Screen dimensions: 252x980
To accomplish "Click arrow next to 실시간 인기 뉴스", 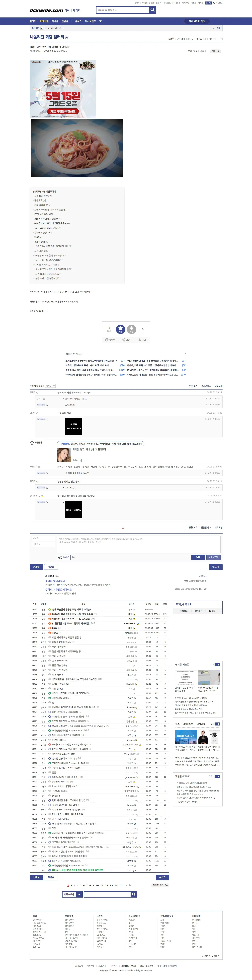I will pos(185,354).
